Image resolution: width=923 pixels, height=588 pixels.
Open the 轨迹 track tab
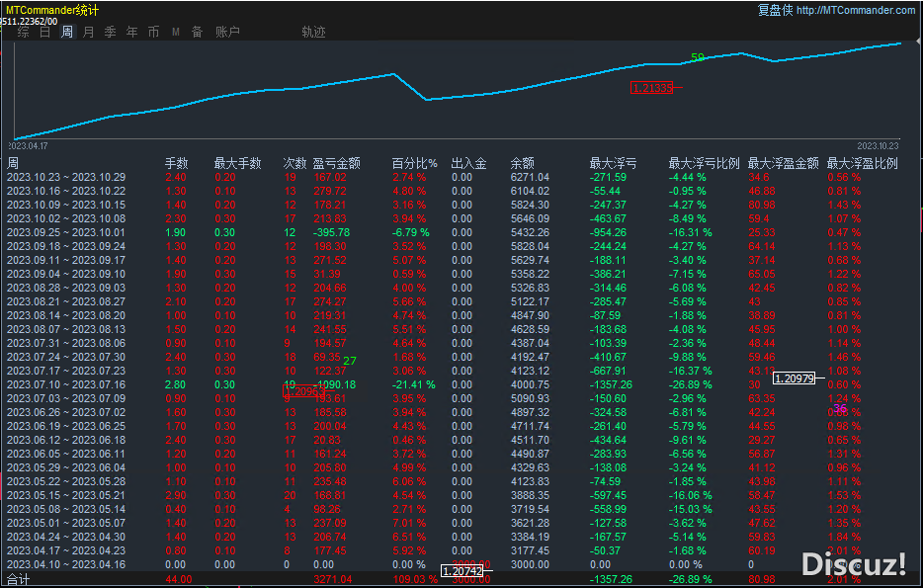click(x=313, y=32)
